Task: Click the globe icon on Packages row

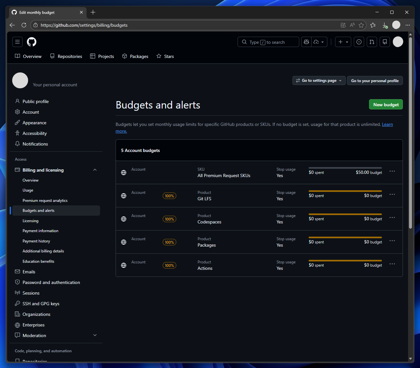Action: pyautogui.click(x=124, y=242)
